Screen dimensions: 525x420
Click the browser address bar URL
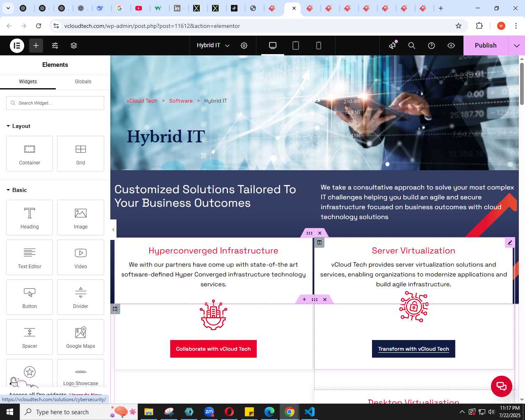[152, 26]
